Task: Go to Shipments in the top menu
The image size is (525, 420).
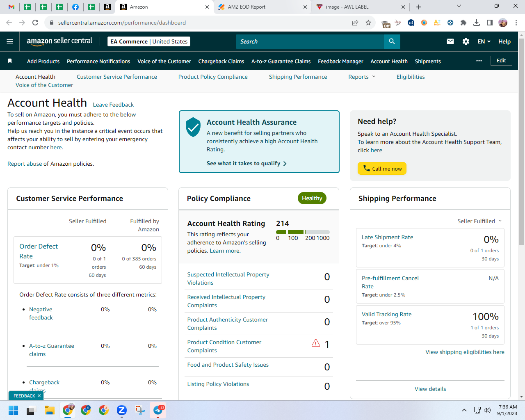Action: 428,61
